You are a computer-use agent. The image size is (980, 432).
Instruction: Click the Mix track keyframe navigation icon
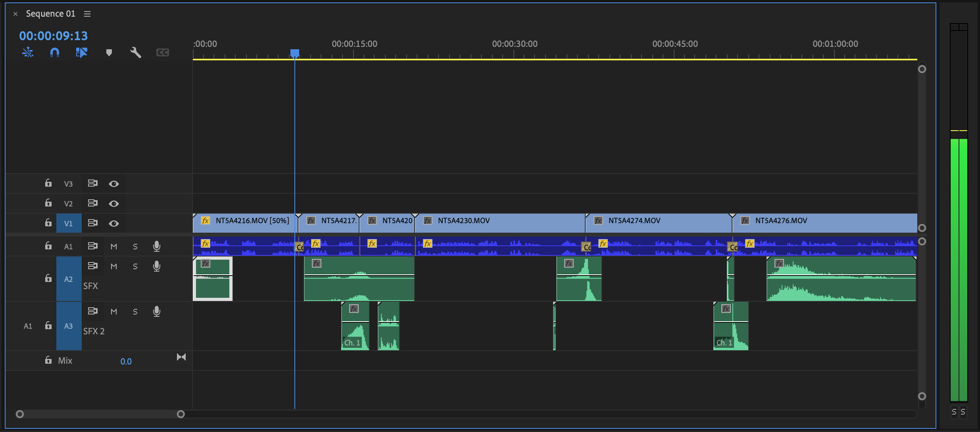click(181, 357)
